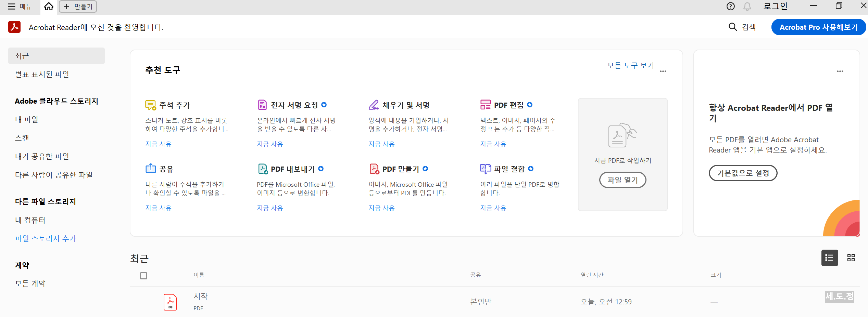
Task: Sort recent files by 이름 column
Action: click(x=199, y=275)
